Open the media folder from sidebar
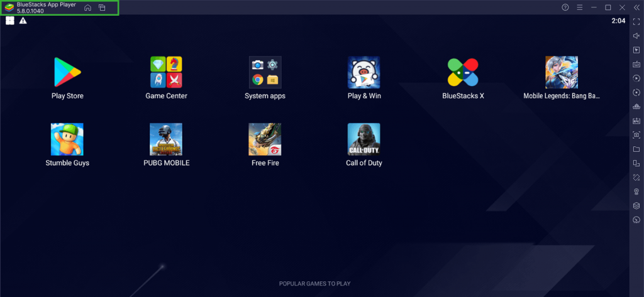The image size is (644, 297). click(x=636, y=149)
